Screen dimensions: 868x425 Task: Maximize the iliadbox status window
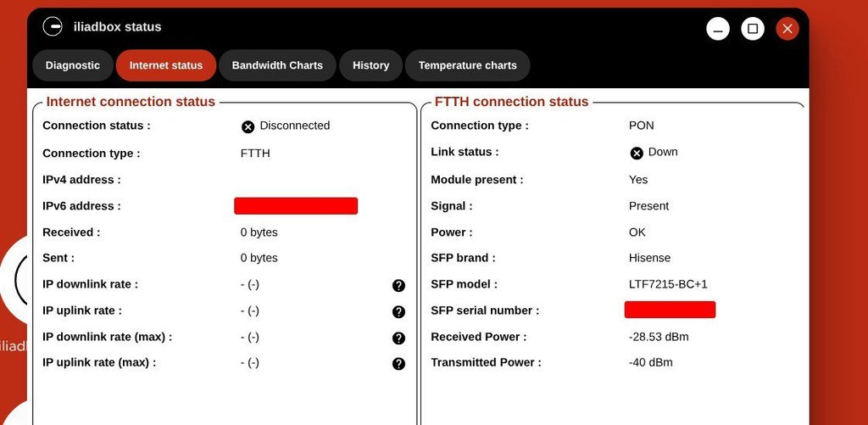point(753,29)
